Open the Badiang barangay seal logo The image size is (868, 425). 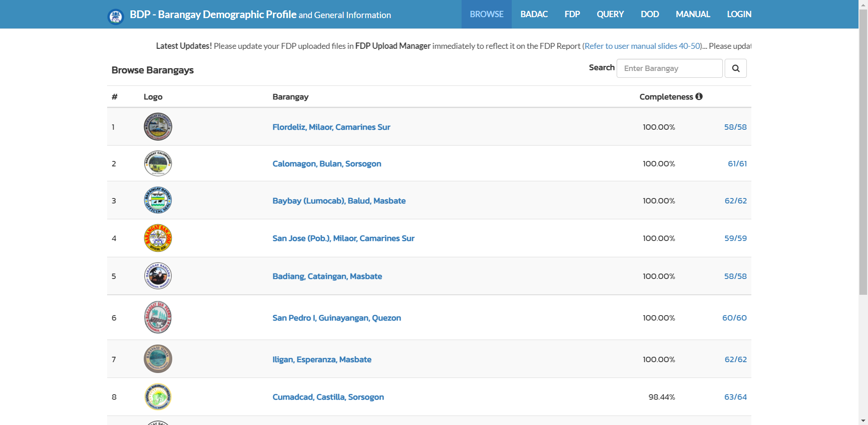pos(158,276)
